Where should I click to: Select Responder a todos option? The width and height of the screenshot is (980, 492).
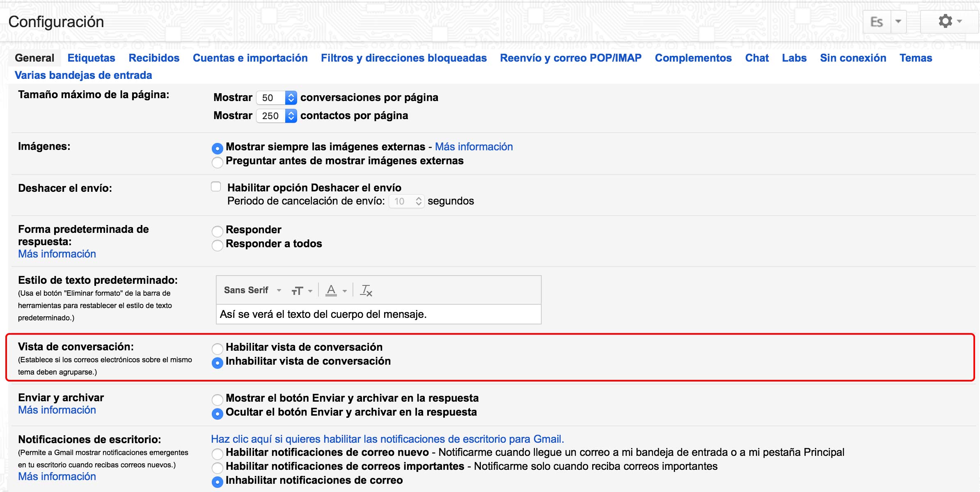pyautogui.click(x=217, y=245)
